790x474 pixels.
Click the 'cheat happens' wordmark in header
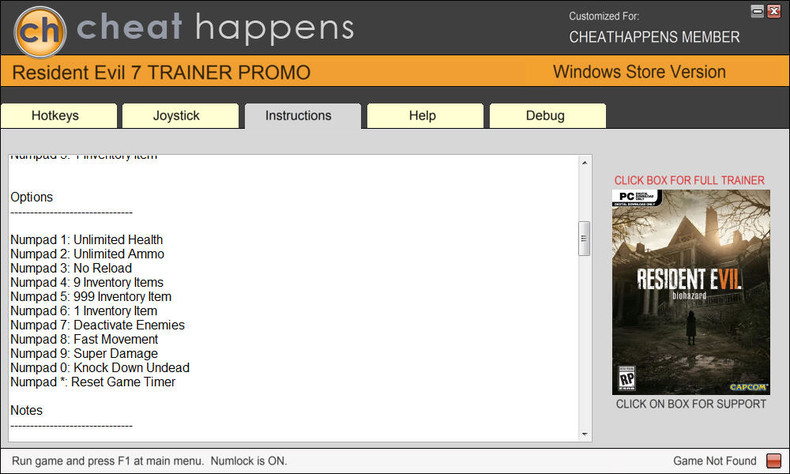(x=215, y=28)
